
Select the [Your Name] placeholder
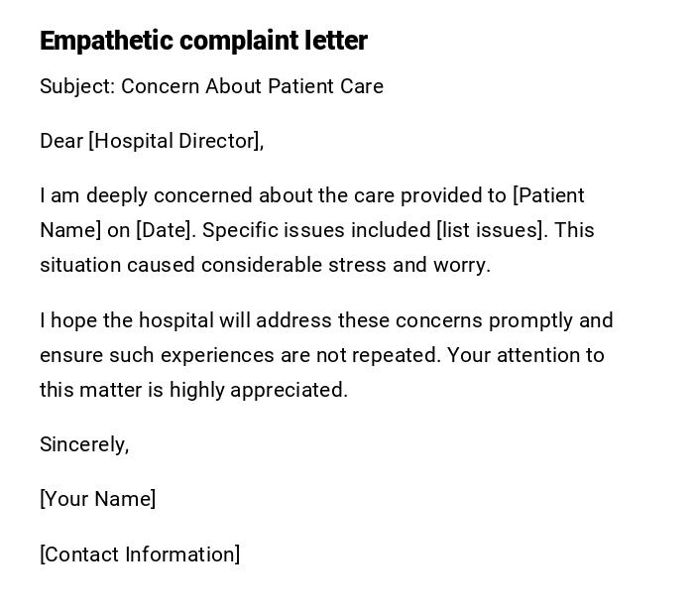pyautogui.click(x=97, y=499)
